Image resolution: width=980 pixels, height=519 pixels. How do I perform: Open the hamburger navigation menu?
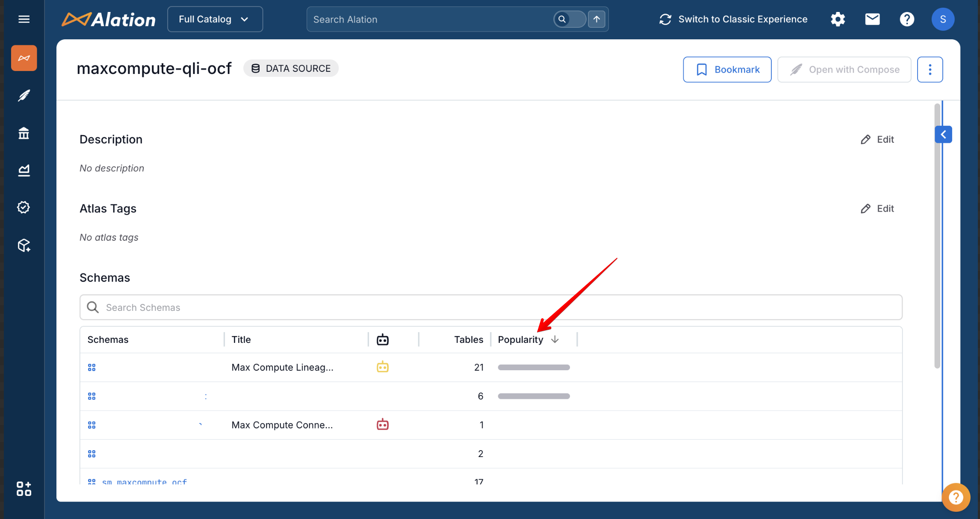[24, 19]
